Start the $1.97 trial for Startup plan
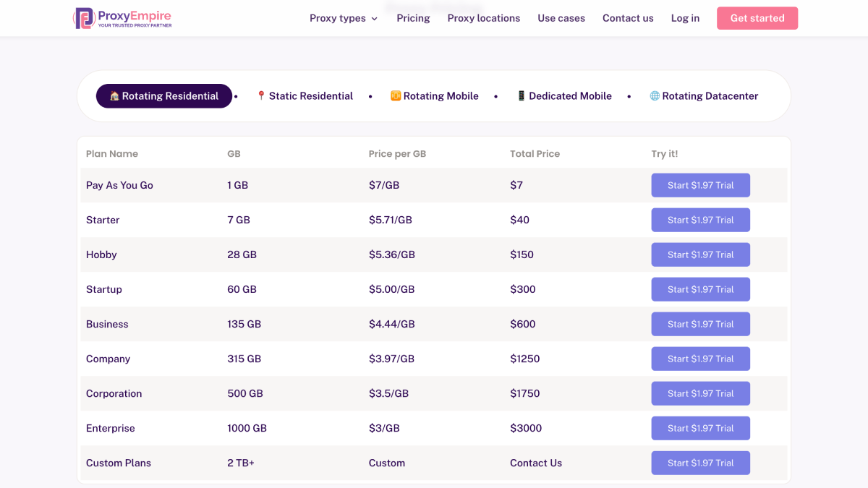Image resolution: width=868 pixels, height=488 pixels. click(x=700, y=289)
